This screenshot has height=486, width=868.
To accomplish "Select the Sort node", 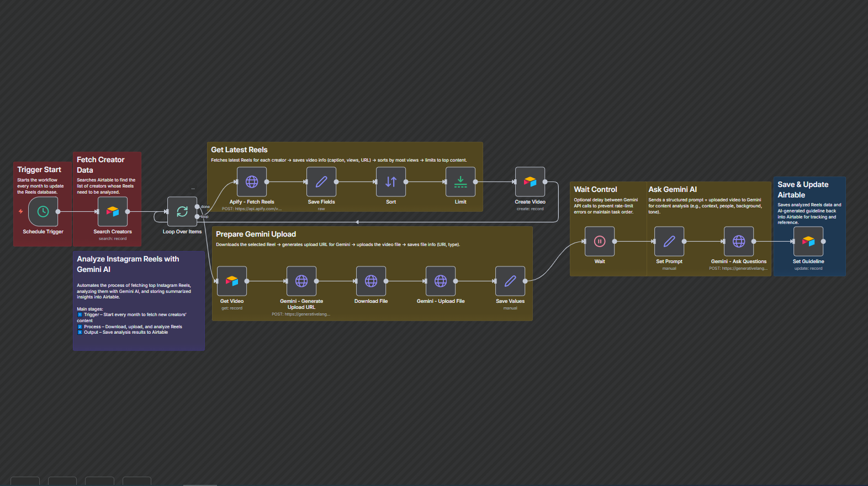I will pyautogui.click(x=391, y=182).
